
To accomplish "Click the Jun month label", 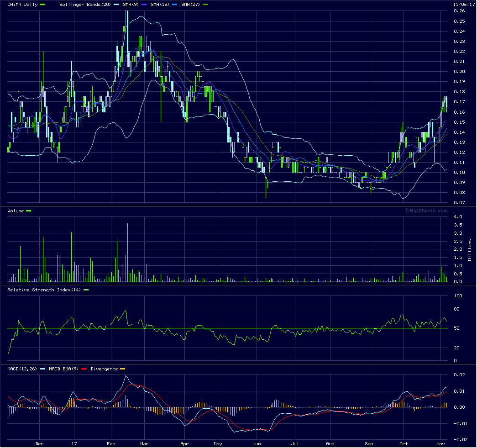I will [x=257, y=444].
